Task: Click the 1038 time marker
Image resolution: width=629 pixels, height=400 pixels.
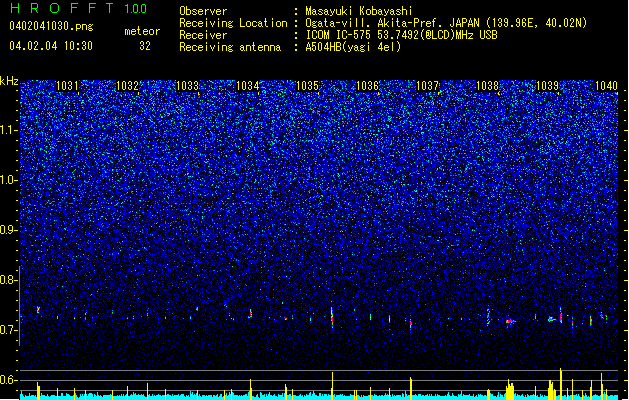Action: coord(487,85)
